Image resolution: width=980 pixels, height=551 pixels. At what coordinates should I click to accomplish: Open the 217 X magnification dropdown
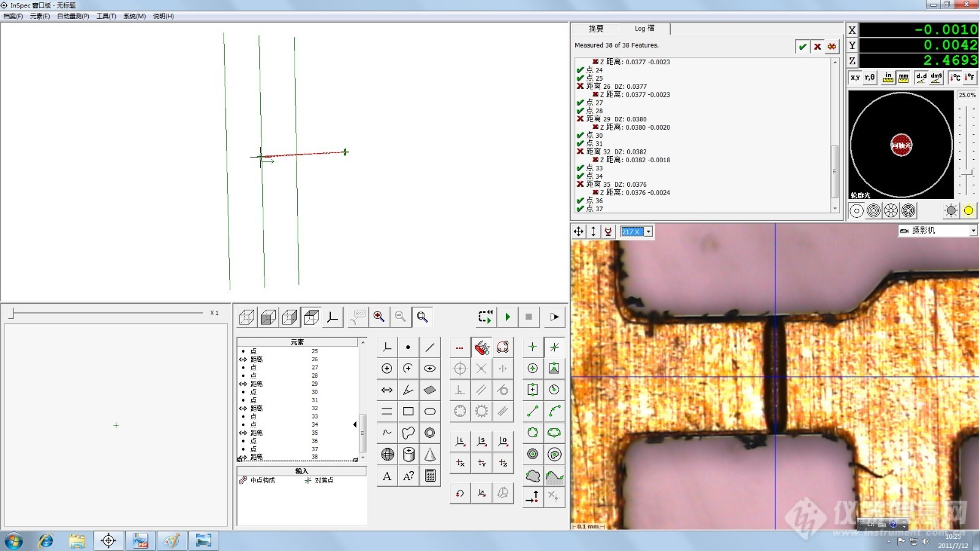pyautogui.click(x=649, y=231)
